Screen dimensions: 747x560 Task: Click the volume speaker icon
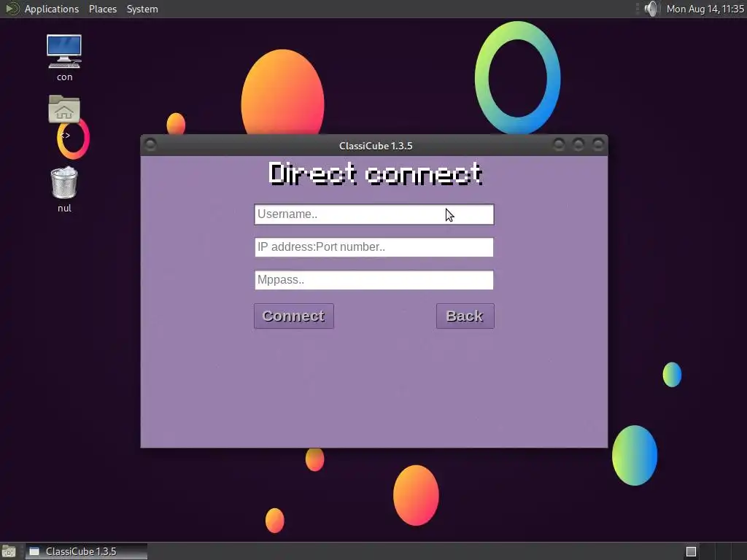[651, 9]
